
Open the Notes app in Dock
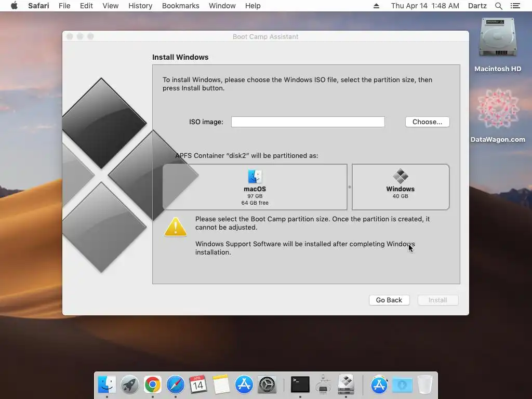click(221, 385)
